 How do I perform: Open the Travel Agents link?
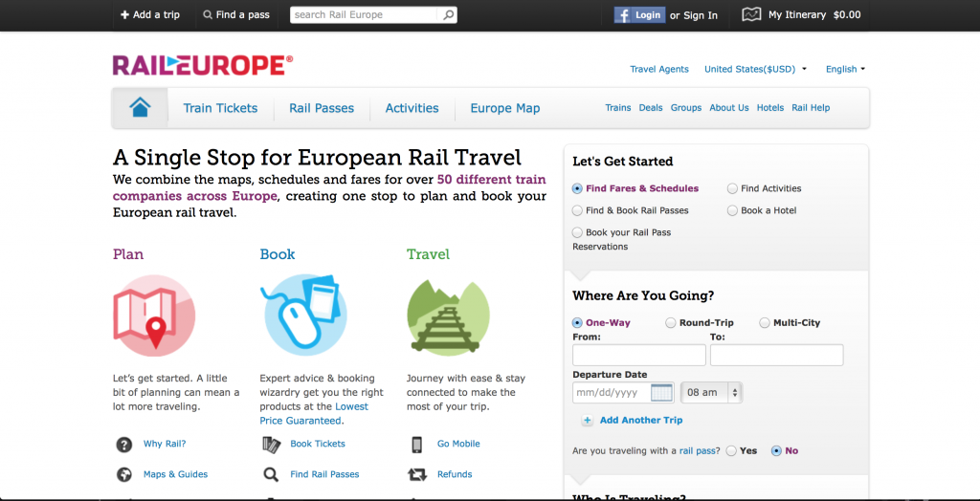659,70
